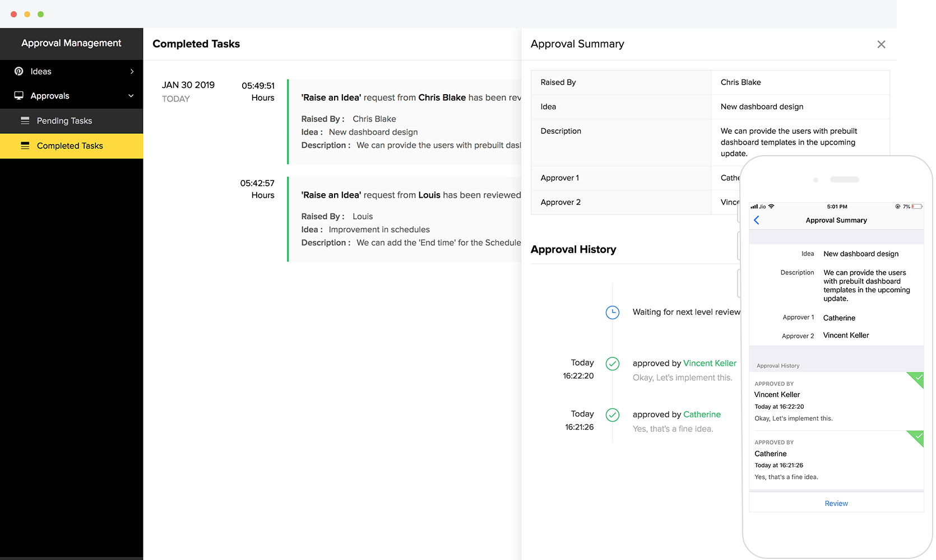This screenshot has height=560, width=936.
Task: Click the Ideas lightbulb icon in sidebar
Action: click(19, 71)
